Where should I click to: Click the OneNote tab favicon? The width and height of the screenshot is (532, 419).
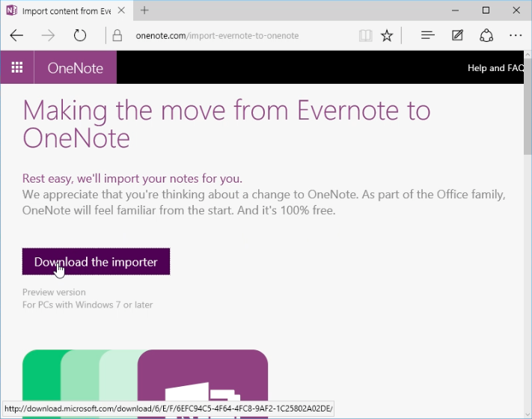point(12,10)
